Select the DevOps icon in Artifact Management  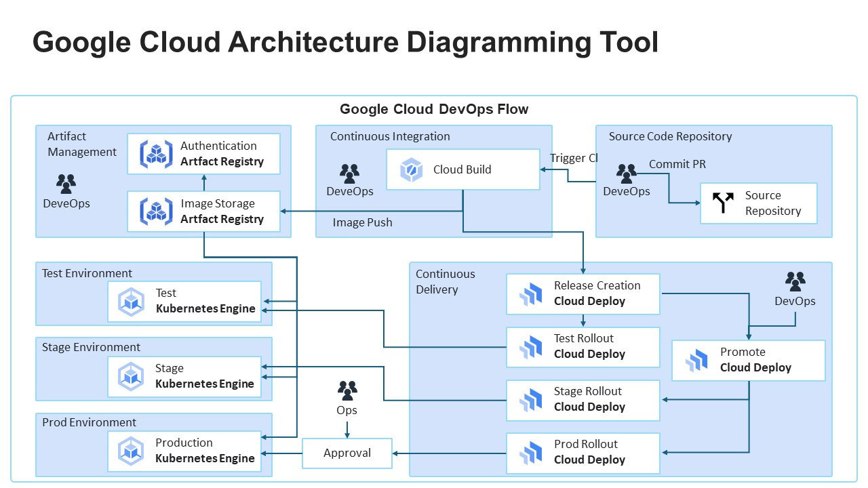point(66,183)
